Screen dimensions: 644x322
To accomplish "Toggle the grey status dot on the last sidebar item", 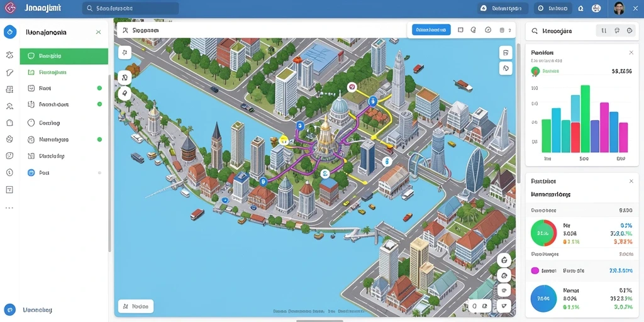I will tap(99, 173).
